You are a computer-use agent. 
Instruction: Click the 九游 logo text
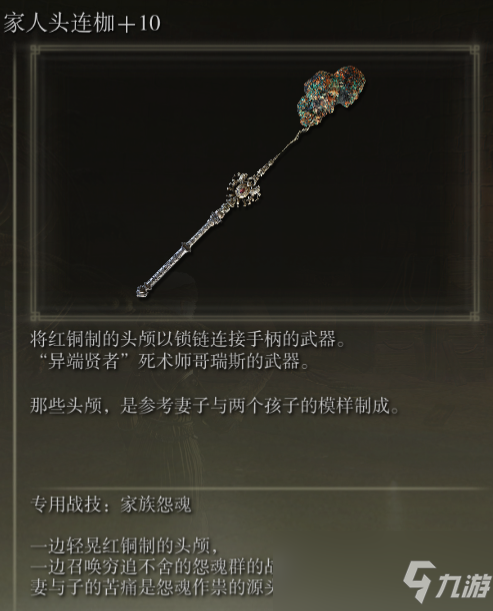pyautogui.click(x=465, y=587)
